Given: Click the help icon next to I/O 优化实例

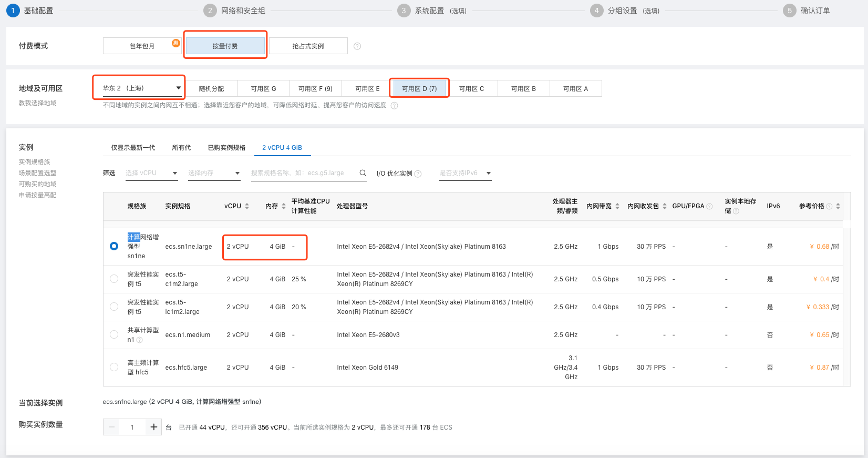Looking at the screenshot, I should tap(418, 174).
